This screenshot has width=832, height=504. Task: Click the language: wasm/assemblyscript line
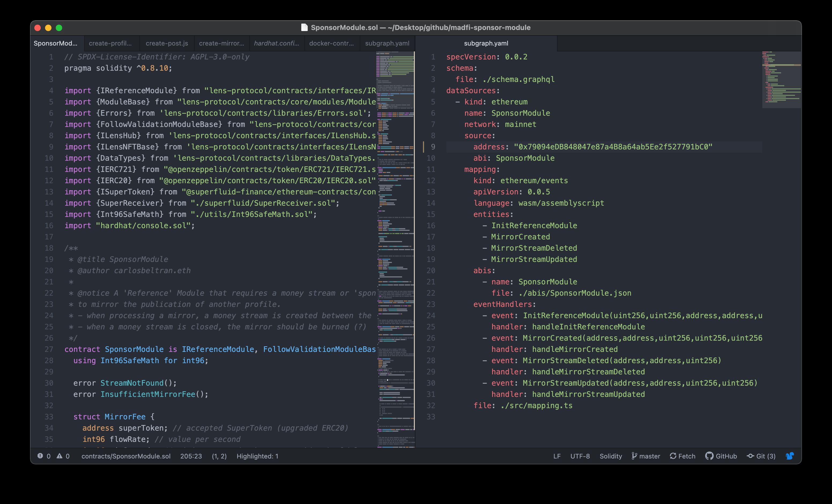(538, 203)
